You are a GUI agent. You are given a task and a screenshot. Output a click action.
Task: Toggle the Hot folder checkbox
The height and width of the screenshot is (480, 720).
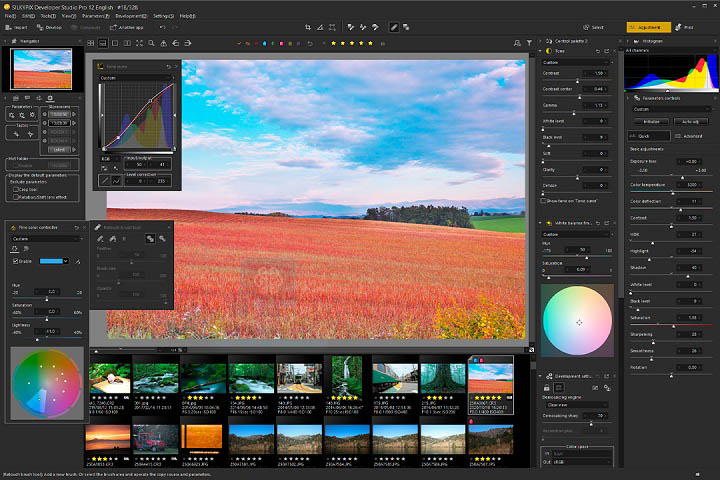[x=16, y=165]
